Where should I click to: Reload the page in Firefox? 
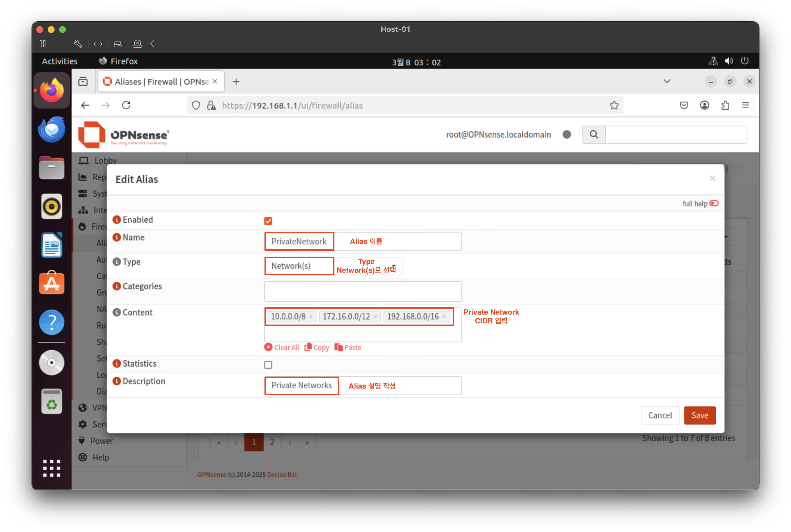pyautogui.click(x=126, y=105)
